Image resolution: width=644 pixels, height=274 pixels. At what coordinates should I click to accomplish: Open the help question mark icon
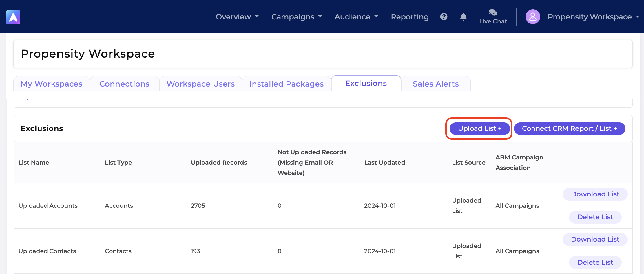tap(444, 17)
